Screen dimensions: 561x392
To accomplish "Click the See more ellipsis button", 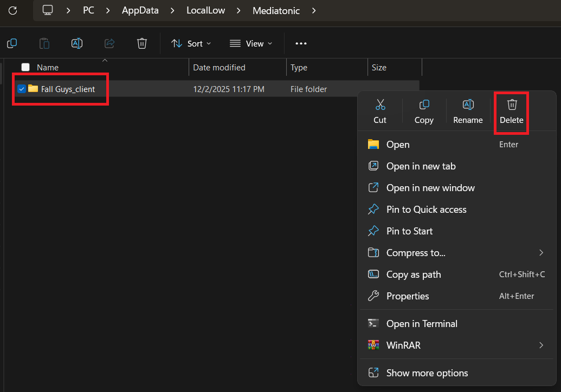I will coord(301,43).
